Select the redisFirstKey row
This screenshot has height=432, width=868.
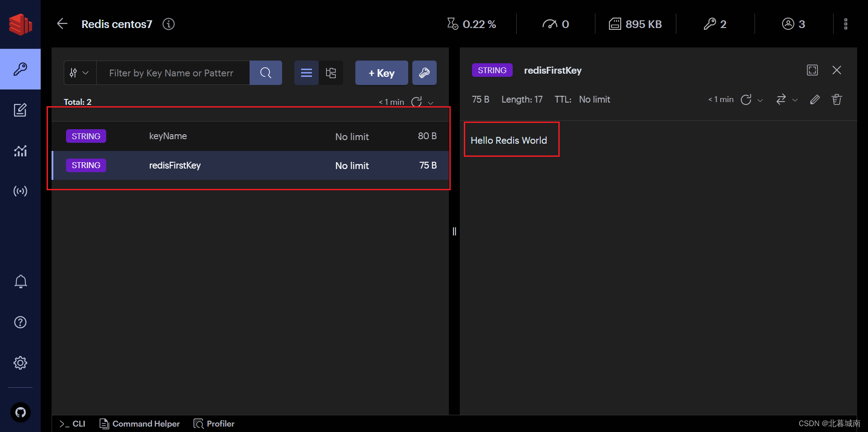click(x=250, y=165)
